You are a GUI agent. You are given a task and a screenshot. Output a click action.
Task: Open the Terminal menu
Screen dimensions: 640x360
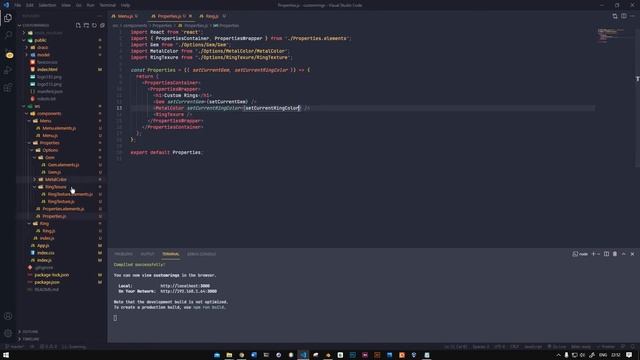click(x=108, y=5)
